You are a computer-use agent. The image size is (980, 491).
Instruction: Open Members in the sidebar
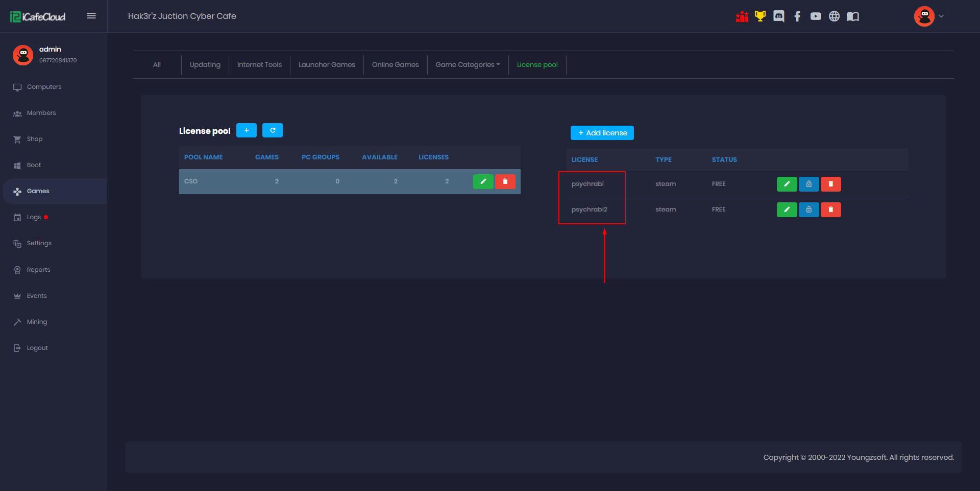click(x=54, y=113)
